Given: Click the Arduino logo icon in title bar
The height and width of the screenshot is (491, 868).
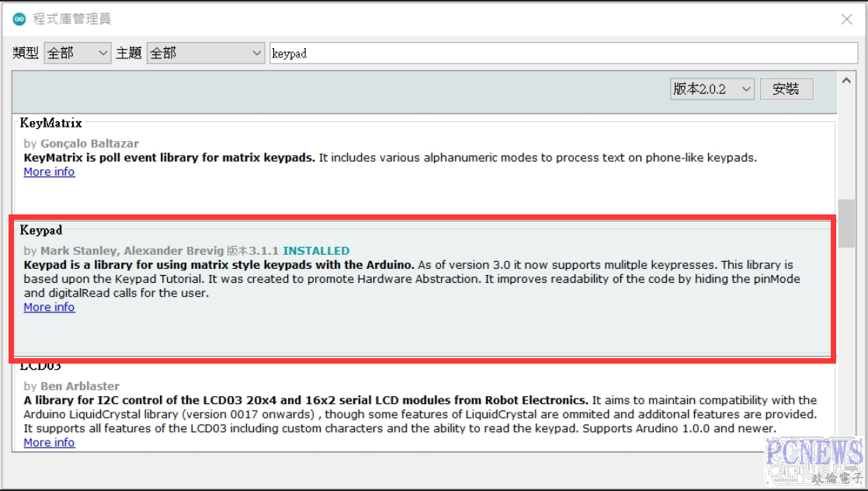Looking at the screenshot, I should (19, 19).
